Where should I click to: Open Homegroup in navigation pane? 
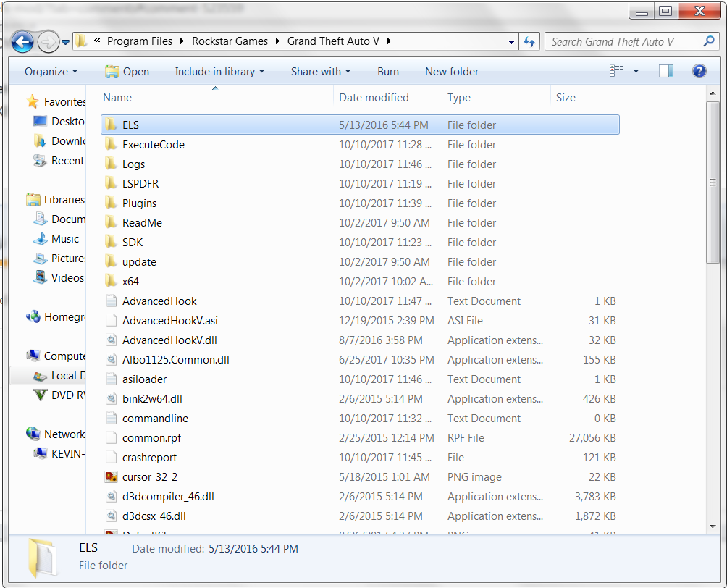click(56, 316)
